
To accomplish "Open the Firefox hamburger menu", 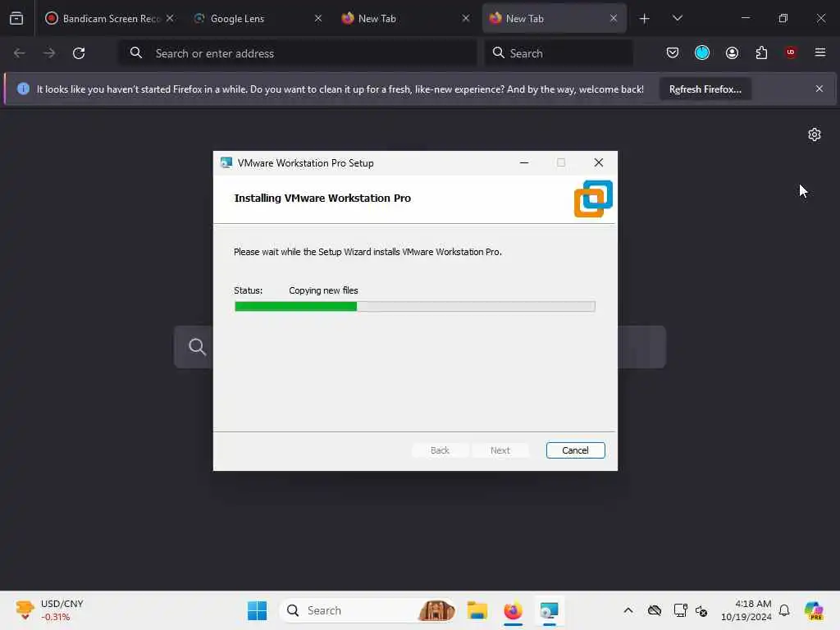I will pos(820,52).
